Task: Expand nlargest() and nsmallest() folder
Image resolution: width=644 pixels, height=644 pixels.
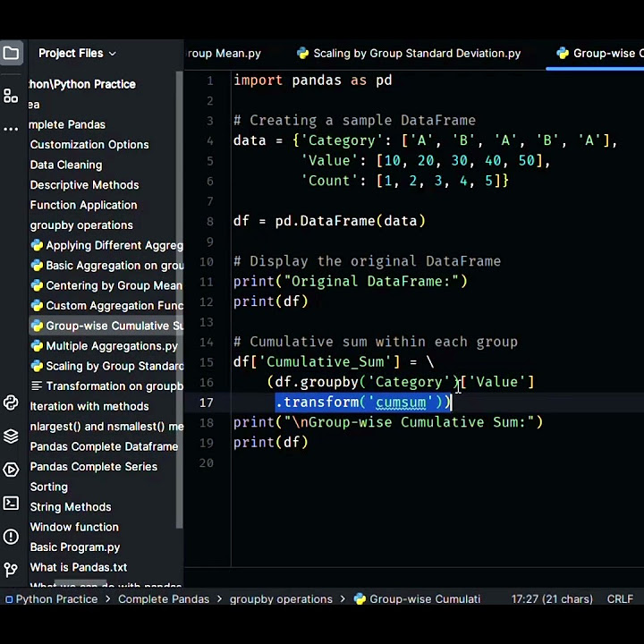Action: (106, 427)
